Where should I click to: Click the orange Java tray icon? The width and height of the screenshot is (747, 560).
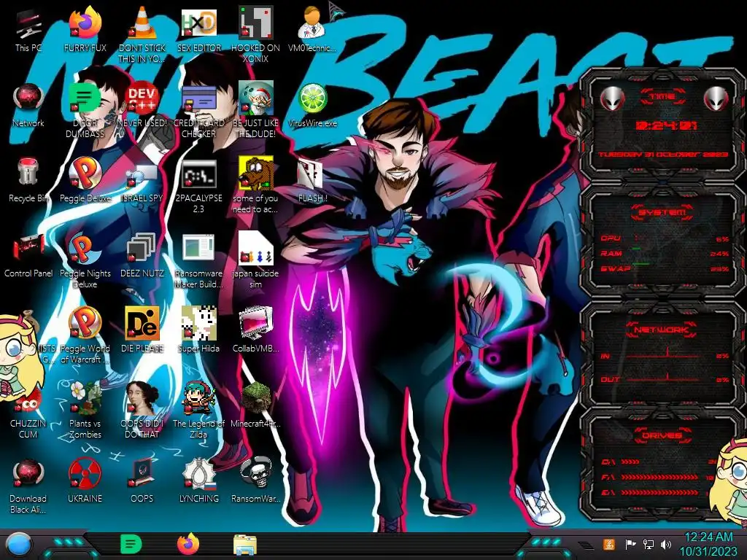(609, 544)
